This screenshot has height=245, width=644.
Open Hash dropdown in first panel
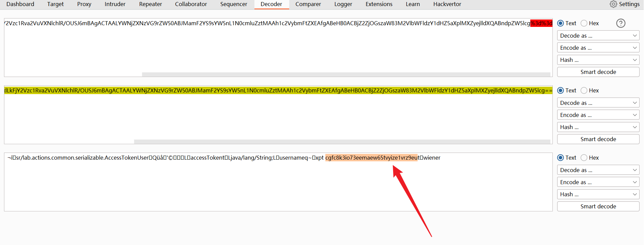coord(598,60)
